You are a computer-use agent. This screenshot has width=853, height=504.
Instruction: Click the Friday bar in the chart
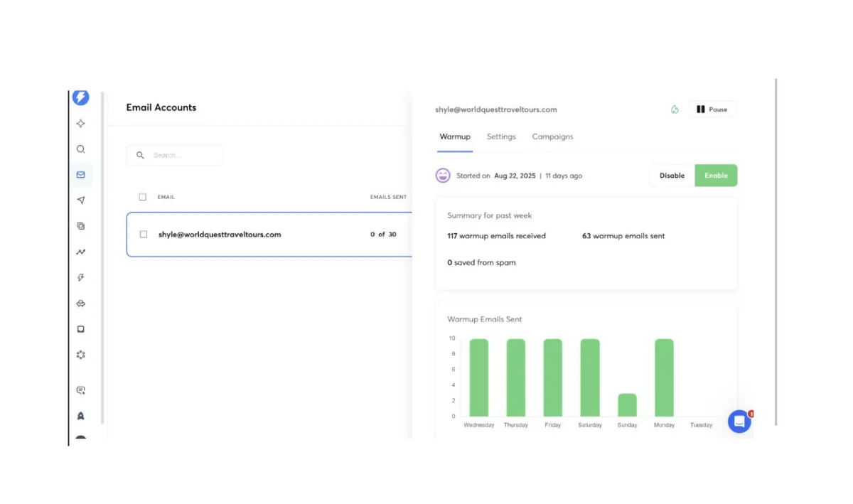[553, 377]
